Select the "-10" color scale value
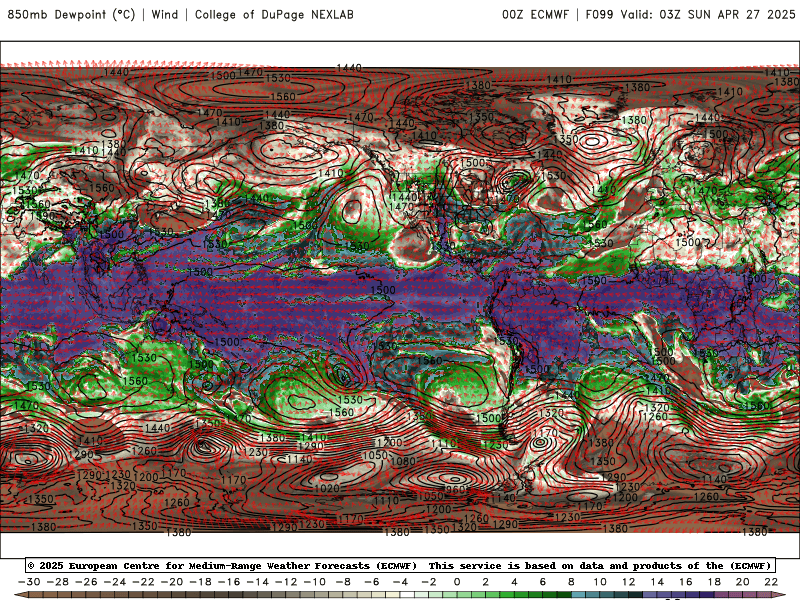 (x=315, y=582)
